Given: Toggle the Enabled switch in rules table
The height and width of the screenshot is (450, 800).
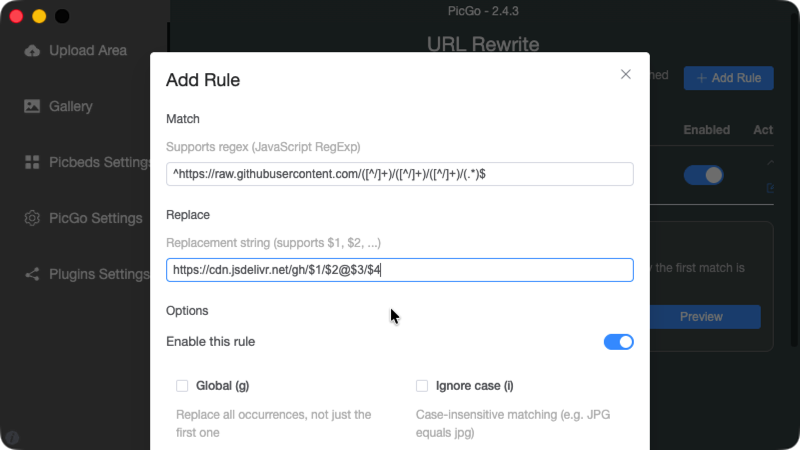Looking at the screenshot, I should click(704, 175).
